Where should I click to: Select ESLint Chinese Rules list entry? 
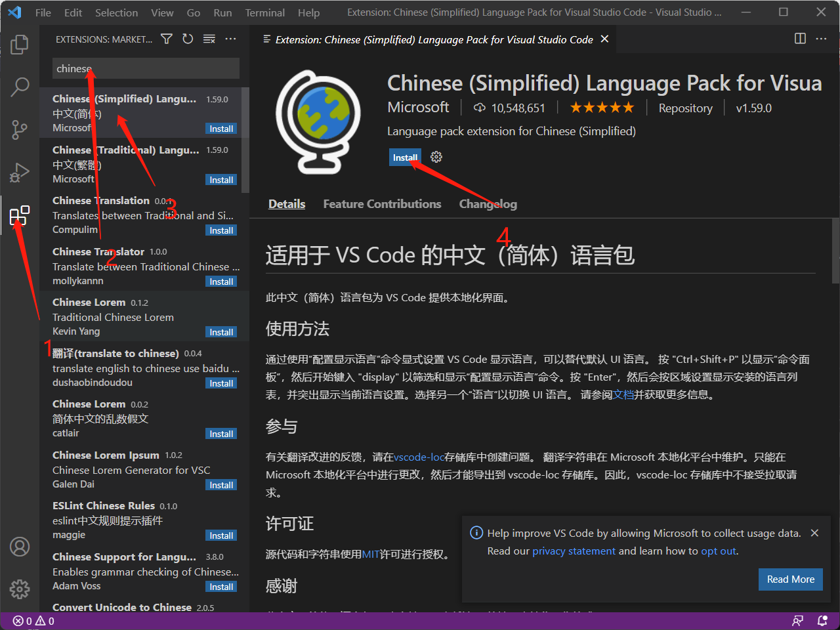[x=144, y=519]
